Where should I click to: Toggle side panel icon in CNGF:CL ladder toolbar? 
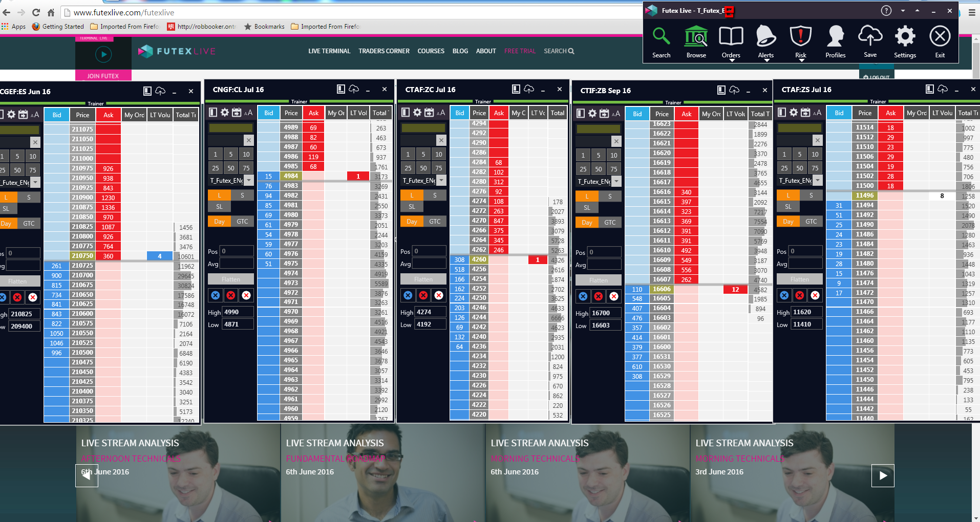[213, 113]
